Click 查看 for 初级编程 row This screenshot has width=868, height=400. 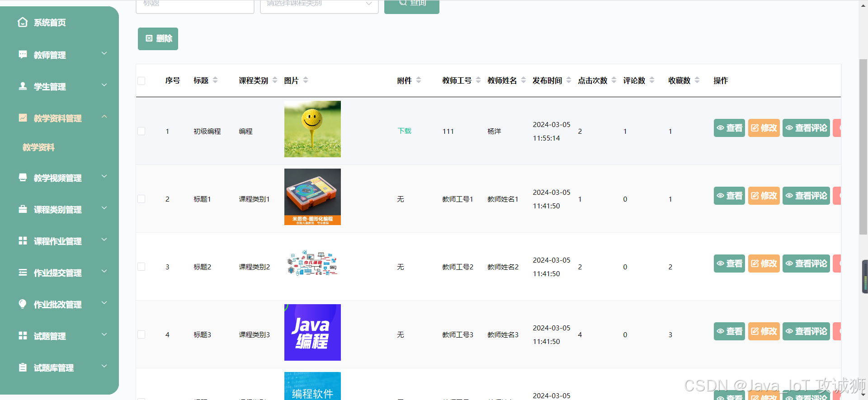(729, 128)
